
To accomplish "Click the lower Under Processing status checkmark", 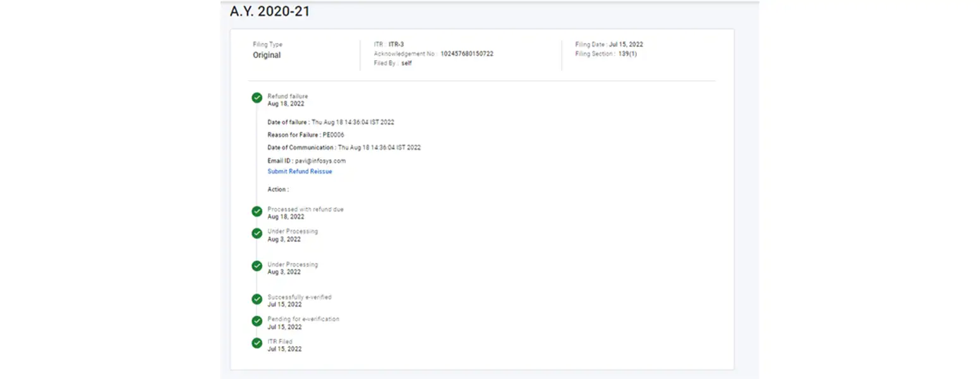I will click(x=257, y=267).
